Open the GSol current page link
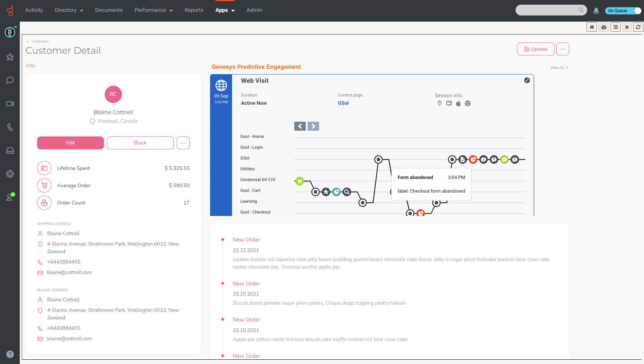 343,103
